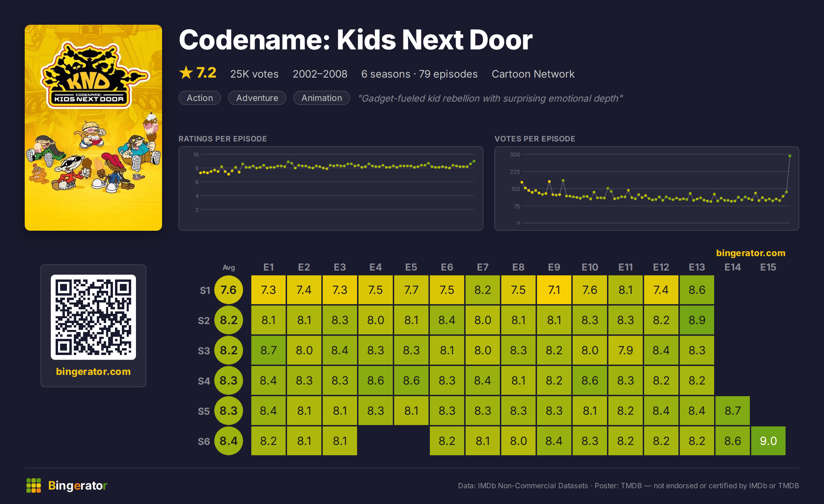
Task: Select the S2 E13 cell rated 8.9
Action: click(697, 320)
